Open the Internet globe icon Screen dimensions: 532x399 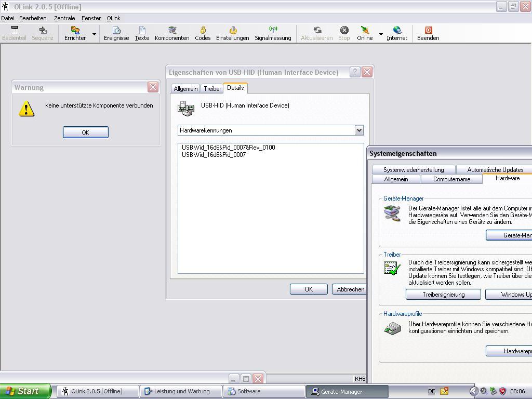[397, 33]
